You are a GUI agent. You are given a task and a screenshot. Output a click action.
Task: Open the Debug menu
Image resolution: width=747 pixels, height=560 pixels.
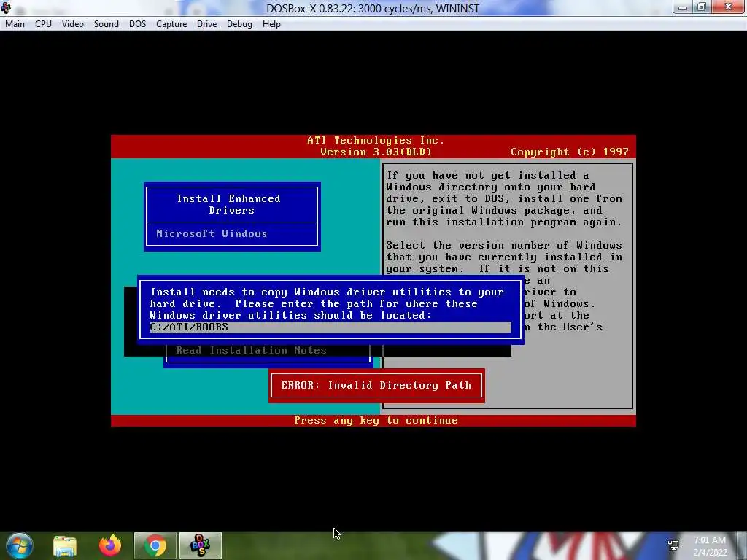[x=239, y=24]
